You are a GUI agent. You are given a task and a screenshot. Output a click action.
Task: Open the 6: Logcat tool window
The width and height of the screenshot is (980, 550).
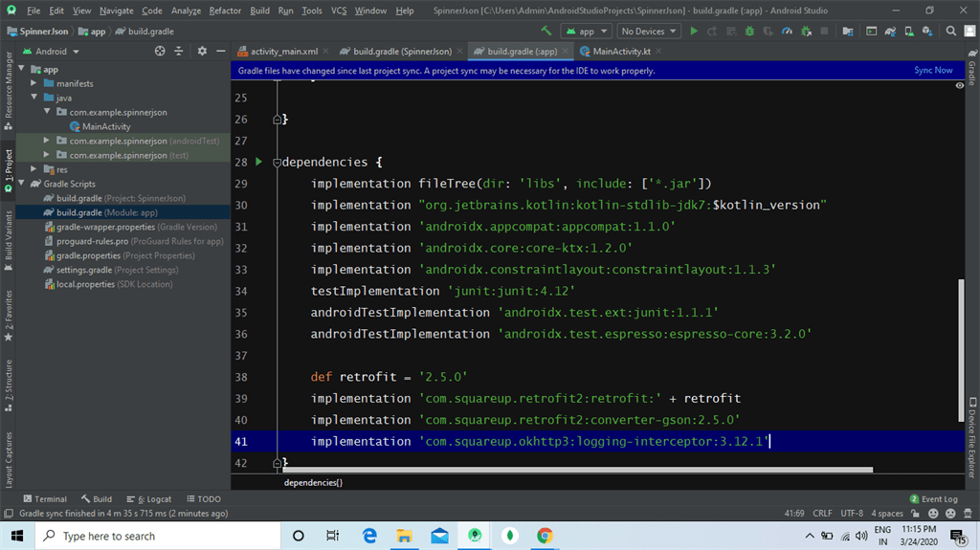(148, 498)
